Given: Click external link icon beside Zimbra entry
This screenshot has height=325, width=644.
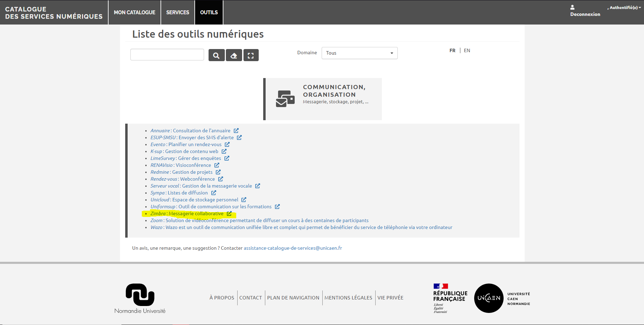Looking at the screenshot, I should 229,213.
